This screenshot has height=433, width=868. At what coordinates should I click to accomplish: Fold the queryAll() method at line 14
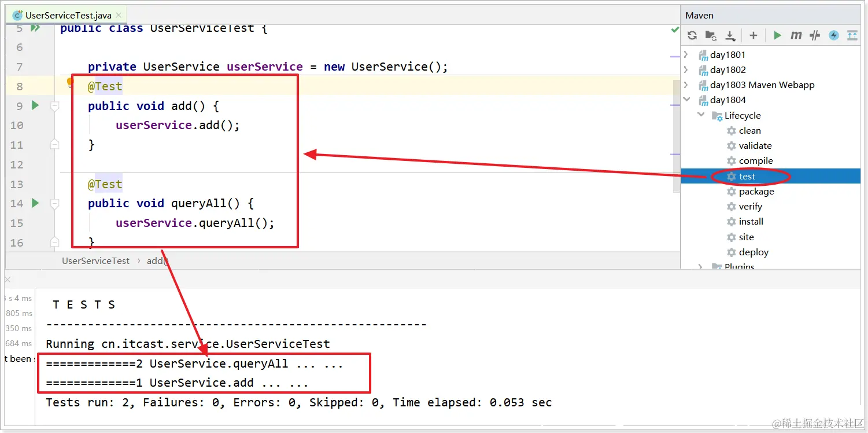(x=55, y=204)
